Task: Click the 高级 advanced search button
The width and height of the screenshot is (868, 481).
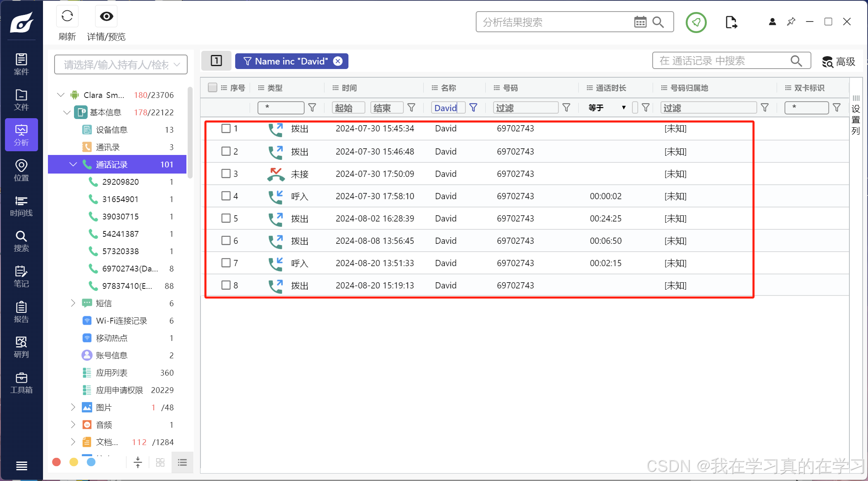Action: 838,62
